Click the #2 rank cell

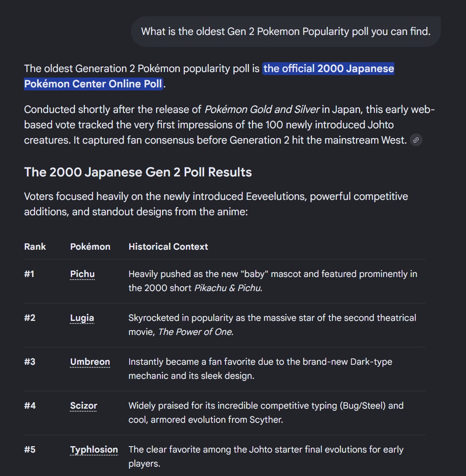point(30,318)
